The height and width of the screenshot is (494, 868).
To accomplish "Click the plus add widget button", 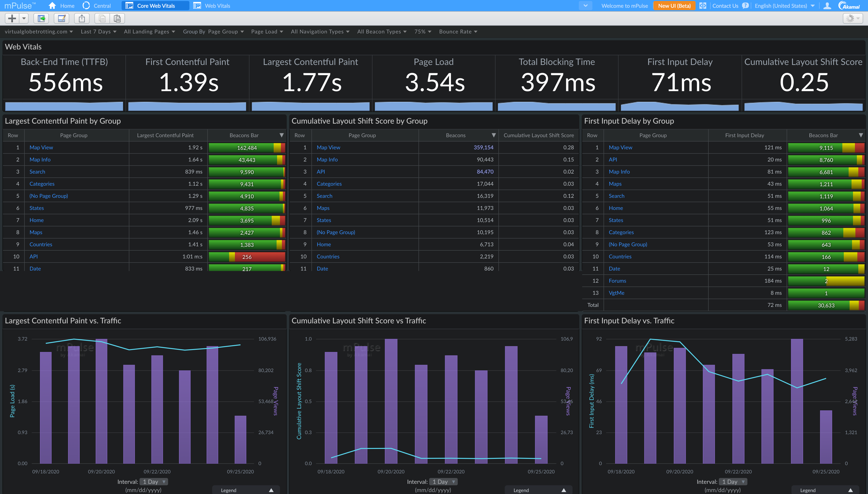I will tap(12, 18).
